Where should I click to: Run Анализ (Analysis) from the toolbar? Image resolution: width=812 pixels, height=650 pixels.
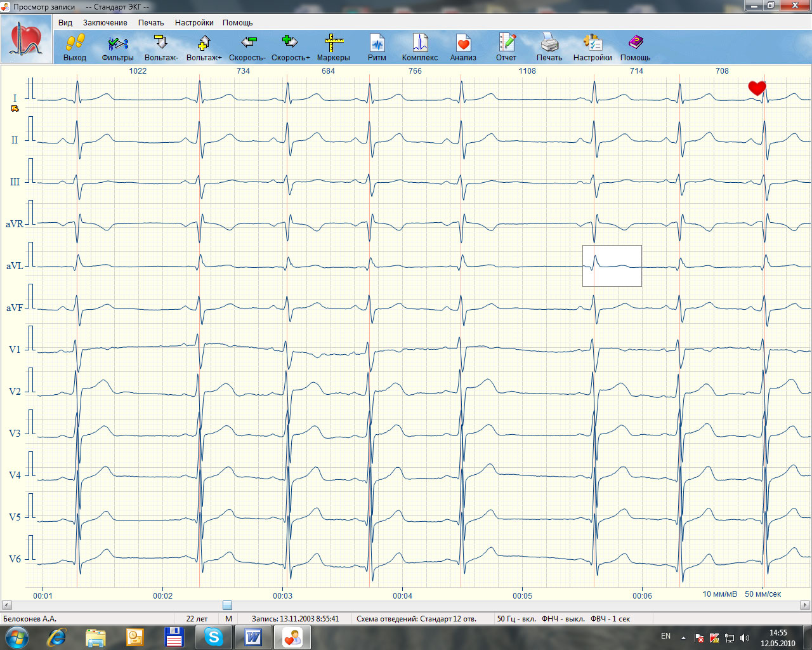coord(463,44)
